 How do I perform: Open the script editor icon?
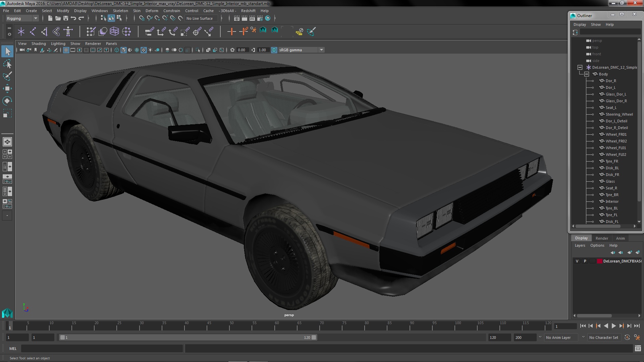(x=638, y=349)
